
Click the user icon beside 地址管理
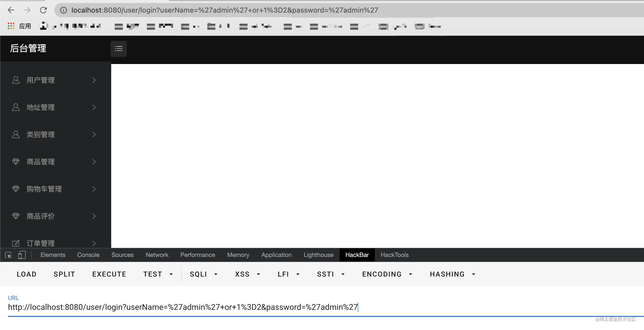click(16, 107)
